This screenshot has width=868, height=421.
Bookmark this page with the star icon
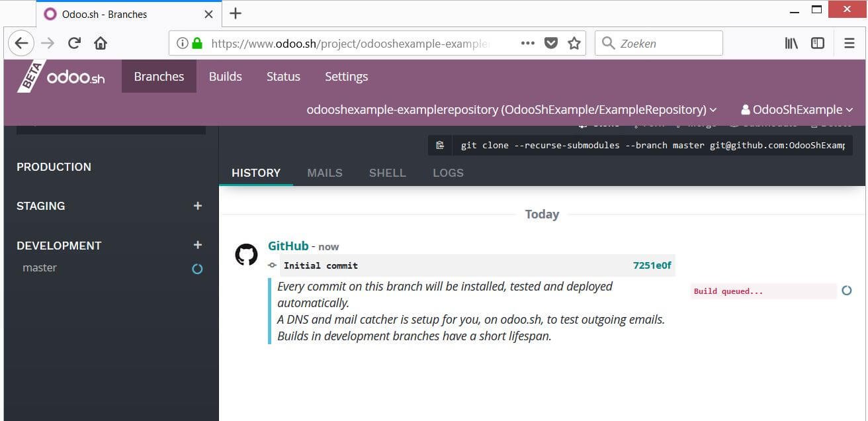[574, 43]
